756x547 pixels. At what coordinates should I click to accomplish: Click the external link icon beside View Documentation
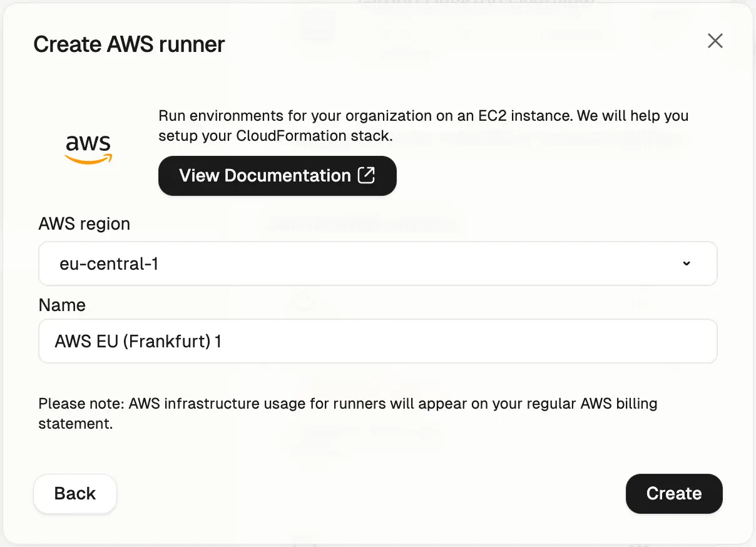point(367,175)
